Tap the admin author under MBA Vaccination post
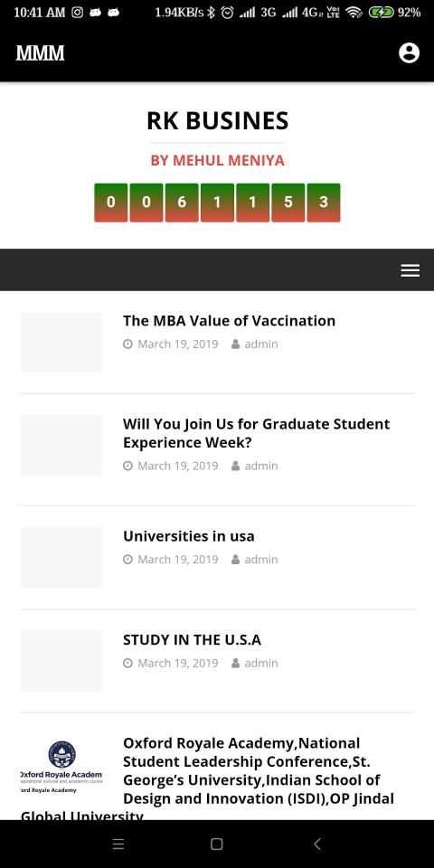Image resolution: width=434 pixels, height=868 pixels. [255, 344]
